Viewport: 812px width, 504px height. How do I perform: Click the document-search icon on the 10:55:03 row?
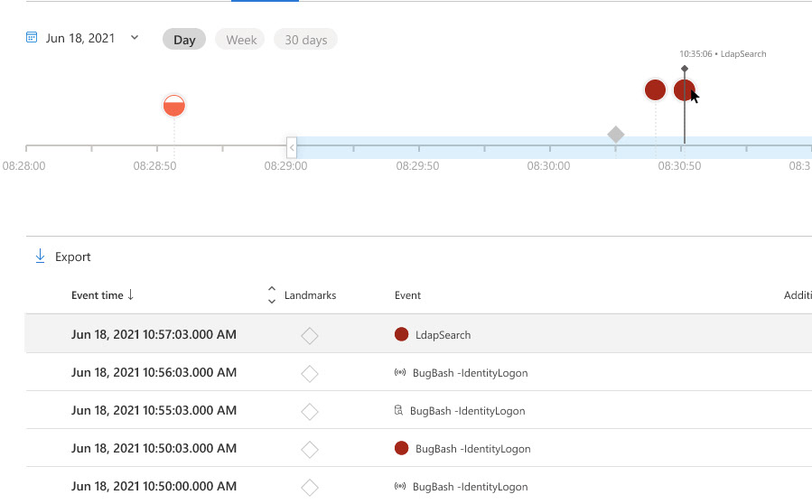[x=398, y=410]
